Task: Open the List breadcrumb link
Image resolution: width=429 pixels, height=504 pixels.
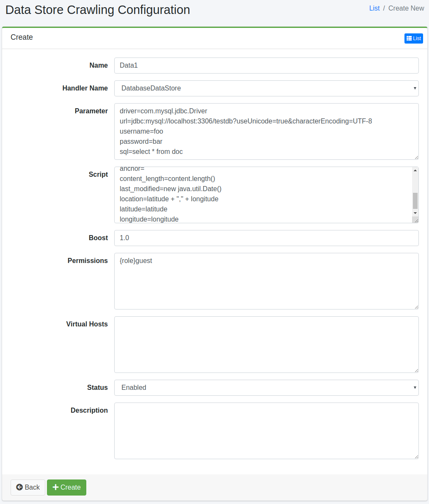Action: 374,8
